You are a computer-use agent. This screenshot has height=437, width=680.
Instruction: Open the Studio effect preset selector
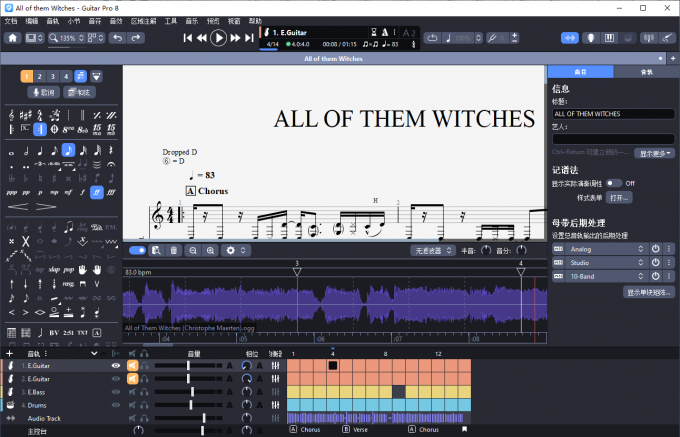[x=606, y=261]
